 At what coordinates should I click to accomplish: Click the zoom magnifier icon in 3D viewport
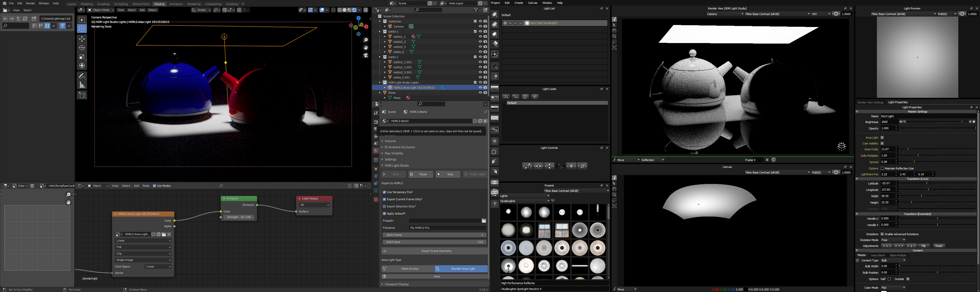366,40
